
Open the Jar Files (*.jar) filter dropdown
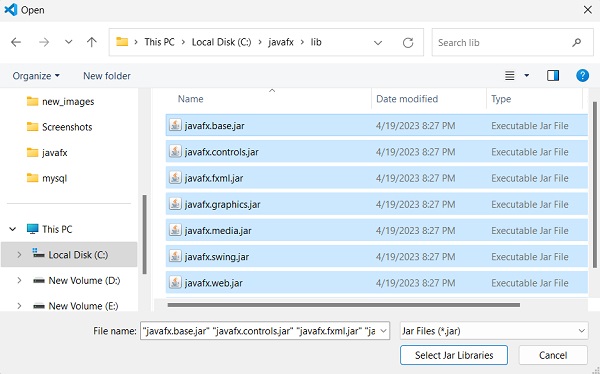(494, 331)
